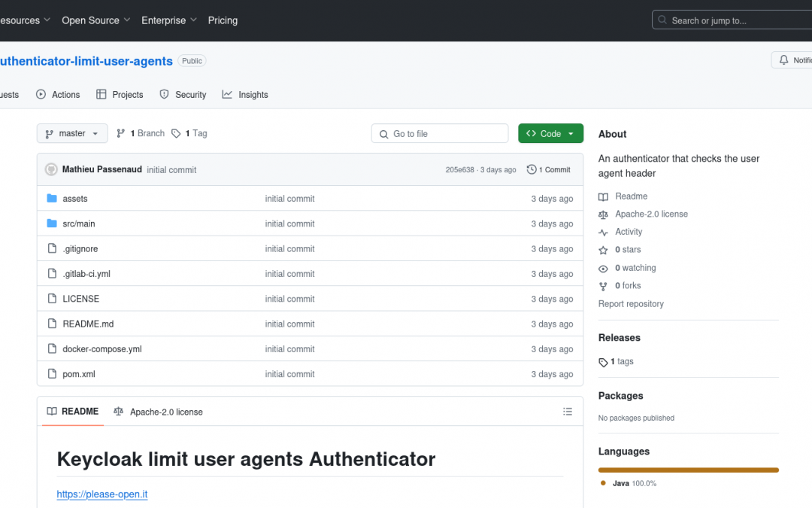Click Mathieu Passenaud's avatar icon
The image size is (812, 508).
click(x=51, y=169)
